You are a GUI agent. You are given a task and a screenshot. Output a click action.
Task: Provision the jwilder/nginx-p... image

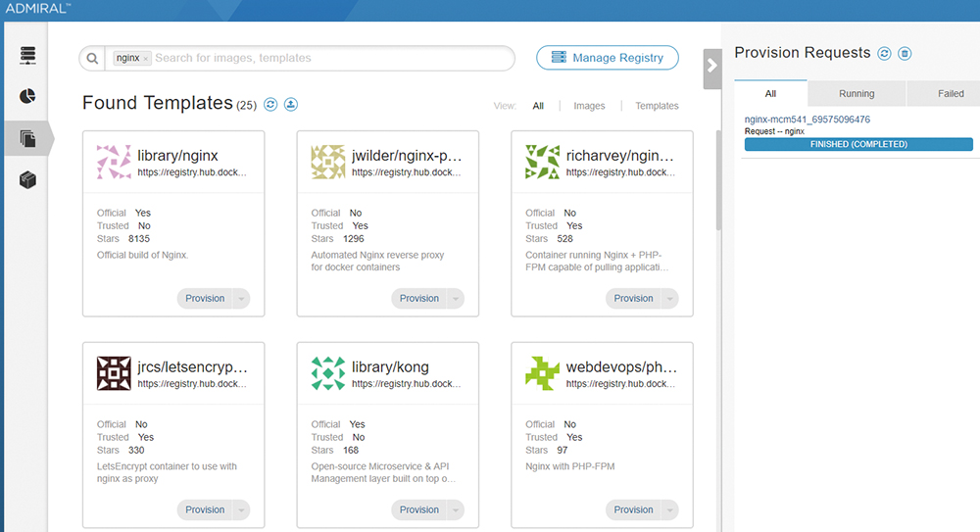(x=418, y=298)
